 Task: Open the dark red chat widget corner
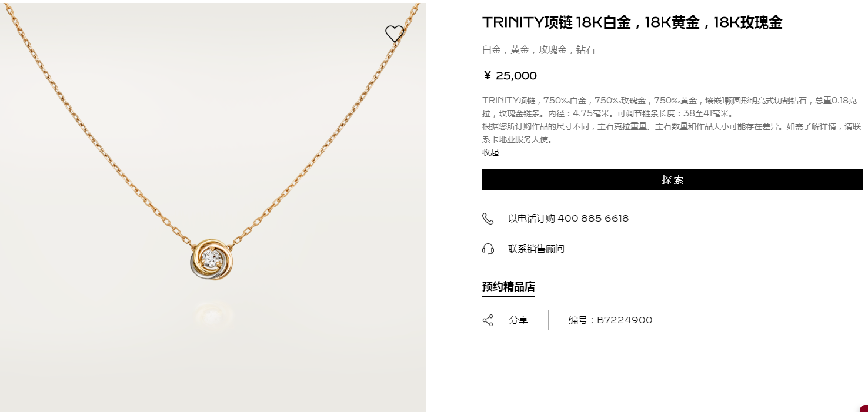click(863, 408)
